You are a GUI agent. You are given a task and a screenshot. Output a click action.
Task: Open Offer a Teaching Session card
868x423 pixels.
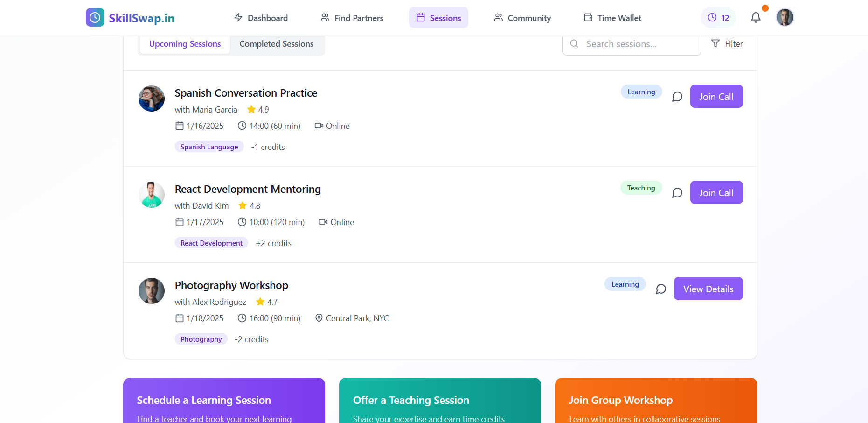[x=440, y=401]
